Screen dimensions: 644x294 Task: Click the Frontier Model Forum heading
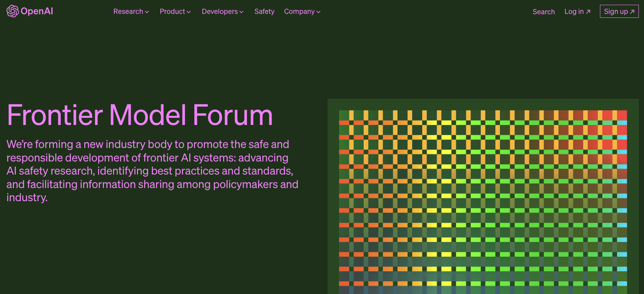pos(140,115)
